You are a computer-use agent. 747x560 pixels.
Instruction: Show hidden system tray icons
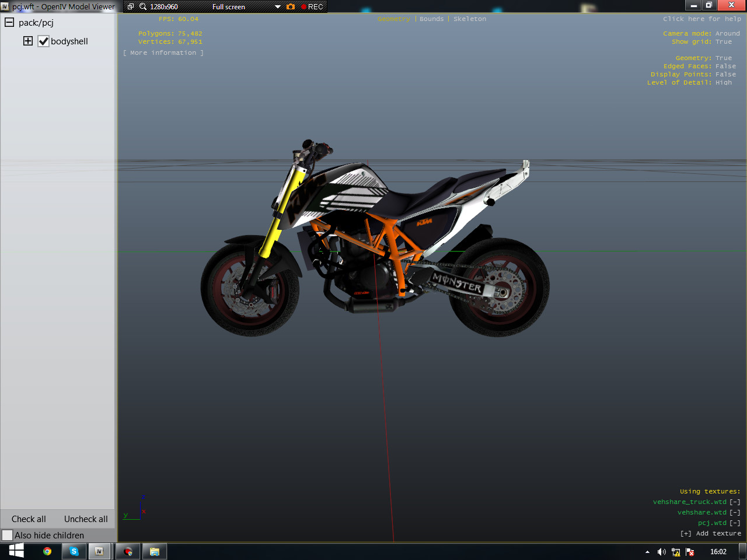coord(647,552)
